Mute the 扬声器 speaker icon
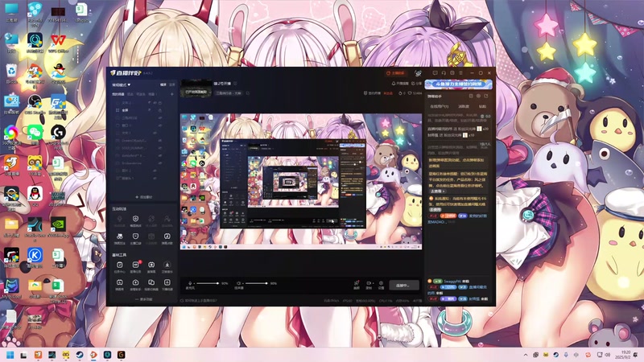The height and width of the screenshot is (362, 644). (238, 284)
